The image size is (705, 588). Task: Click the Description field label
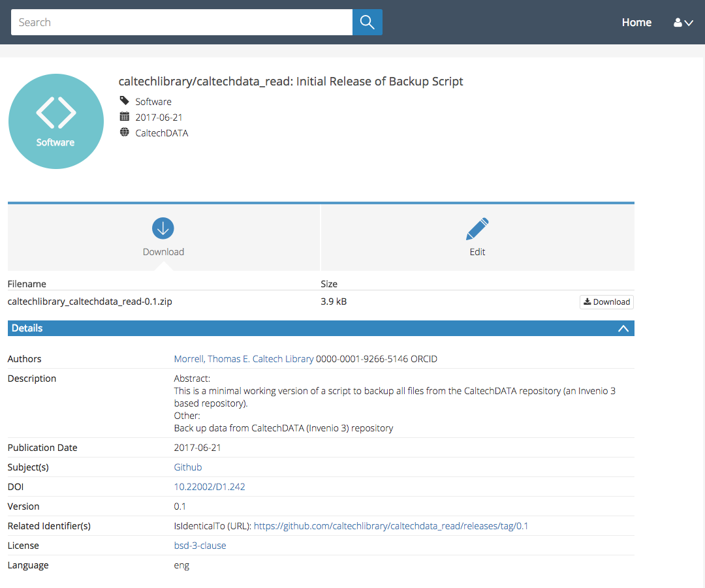point(32,379)
